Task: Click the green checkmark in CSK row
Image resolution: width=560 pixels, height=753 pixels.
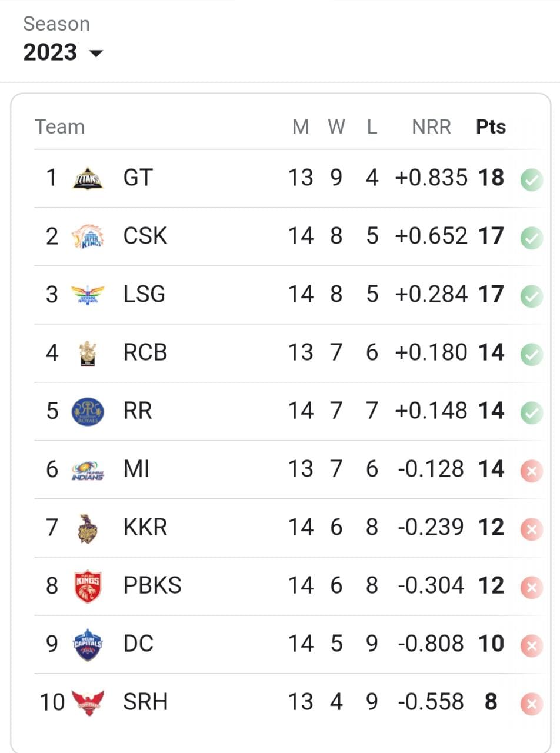Action: [x=531, y=238]
